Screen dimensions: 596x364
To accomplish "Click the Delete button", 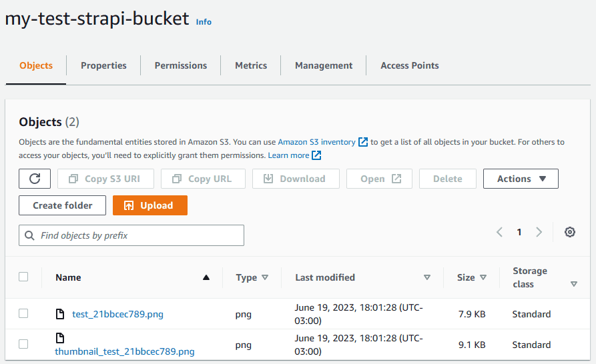I will point(448,179).
